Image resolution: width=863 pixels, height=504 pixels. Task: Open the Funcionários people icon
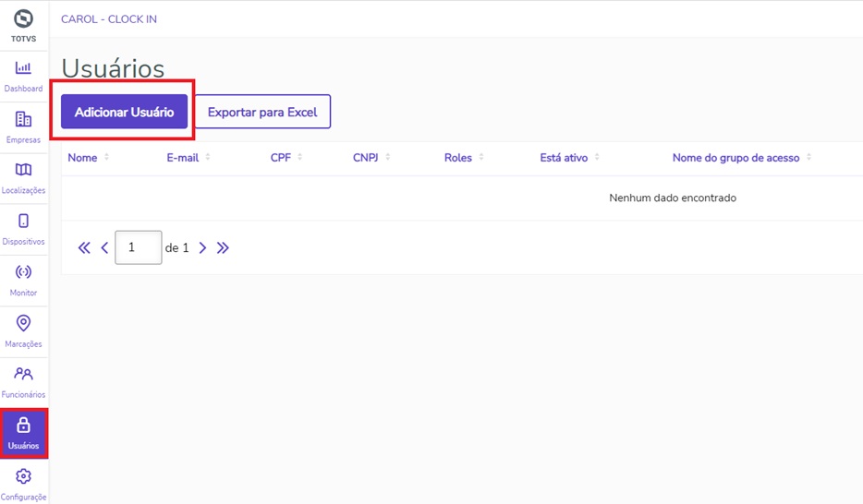click(x=23, y=374)
